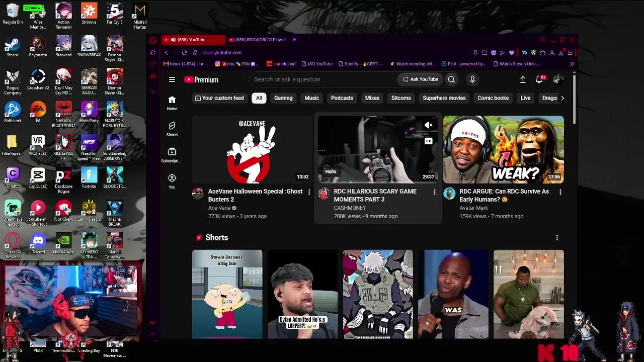Image resolution: width=644 pixels, height=362 pixels.
Task: Reload the page in the browser
Action: coord(184,53)
